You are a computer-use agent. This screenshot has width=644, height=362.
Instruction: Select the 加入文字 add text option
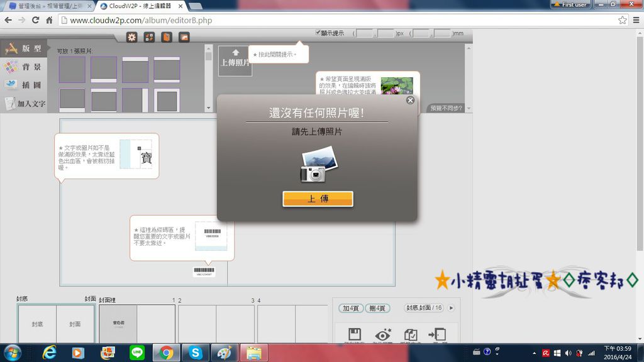click(x=25, y=104)
